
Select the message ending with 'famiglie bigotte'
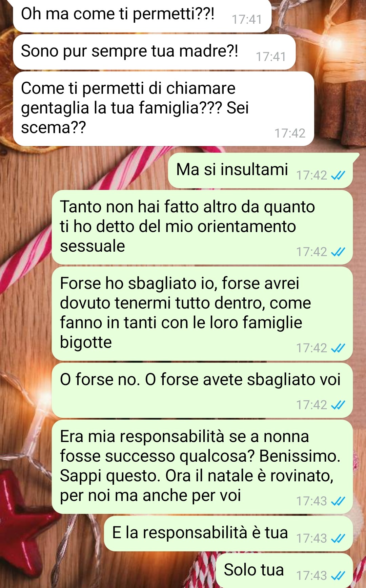click(202, 314)
